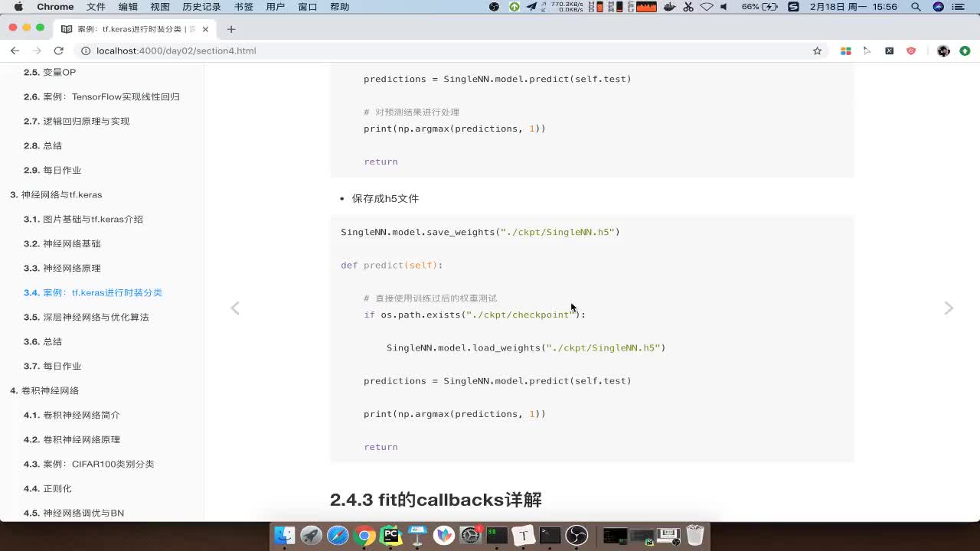The width and height of the screenshot is (980, 551).
Task: Open Safari from the Dock
Action: 338,535
